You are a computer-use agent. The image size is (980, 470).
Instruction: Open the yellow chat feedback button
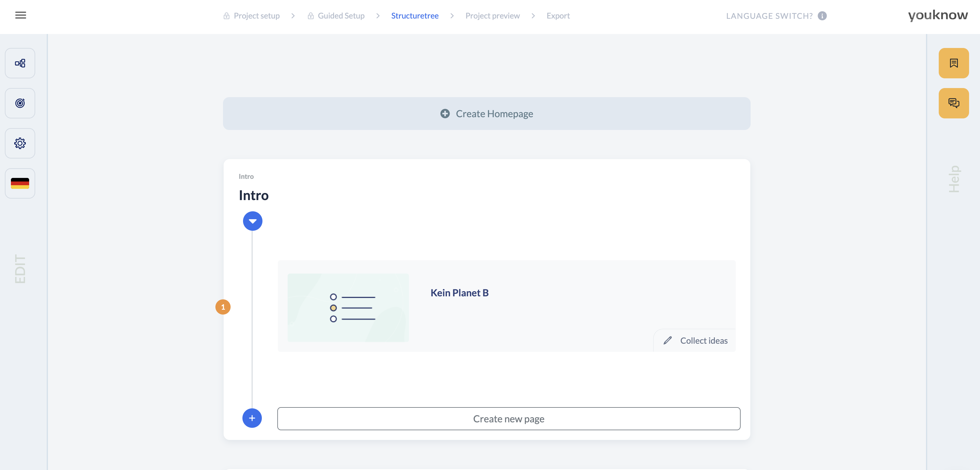point(953,103)
